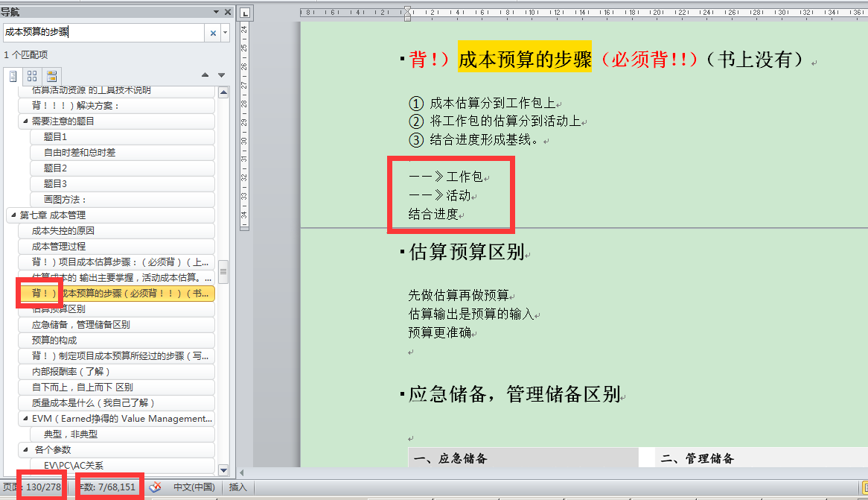The height and width of the screenshot is (500, 868).
Task: Go to previous search result arrow
Action: [205, 75]
